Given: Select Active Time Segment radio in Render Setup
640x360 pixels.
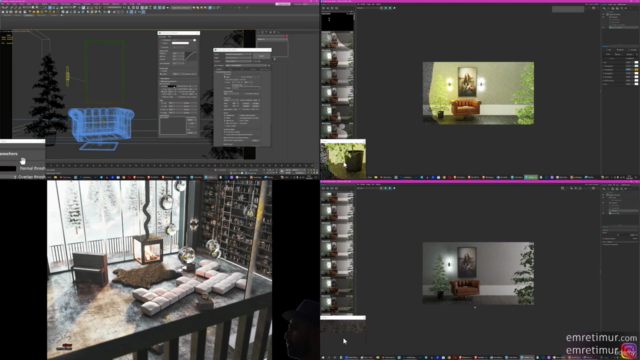Looking at the screenshot, I should click(x=225, y=80).
